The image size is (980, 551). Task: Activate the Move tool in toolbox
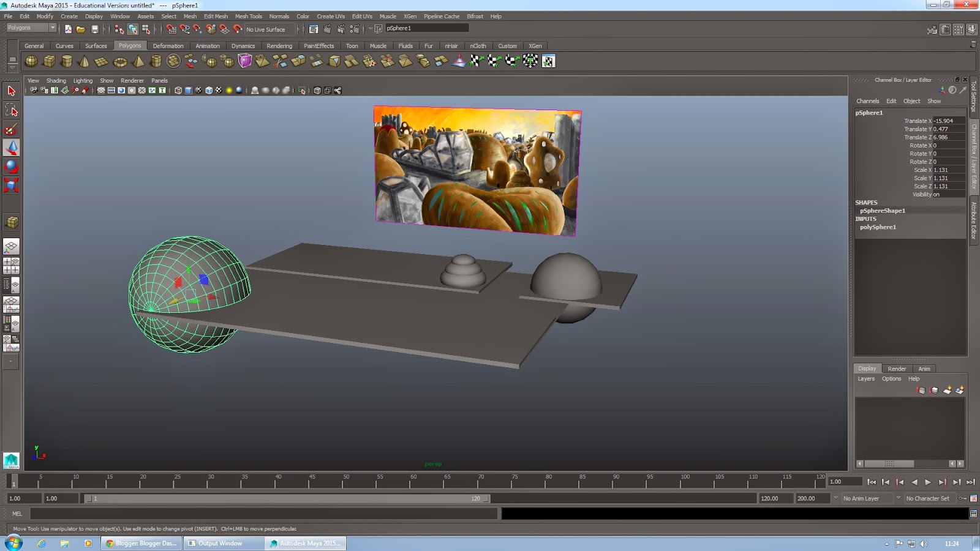click(x=11, y=148)
